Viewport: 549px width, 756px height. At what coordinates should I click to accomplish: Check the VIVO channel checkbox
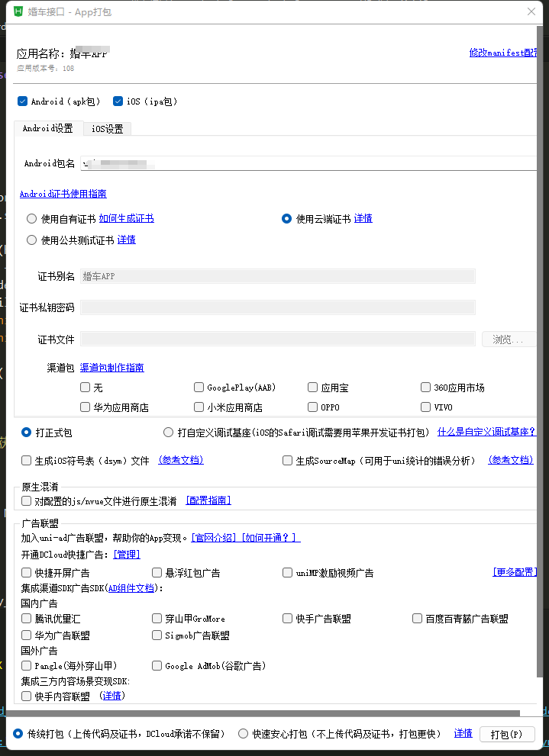(425, 407)
